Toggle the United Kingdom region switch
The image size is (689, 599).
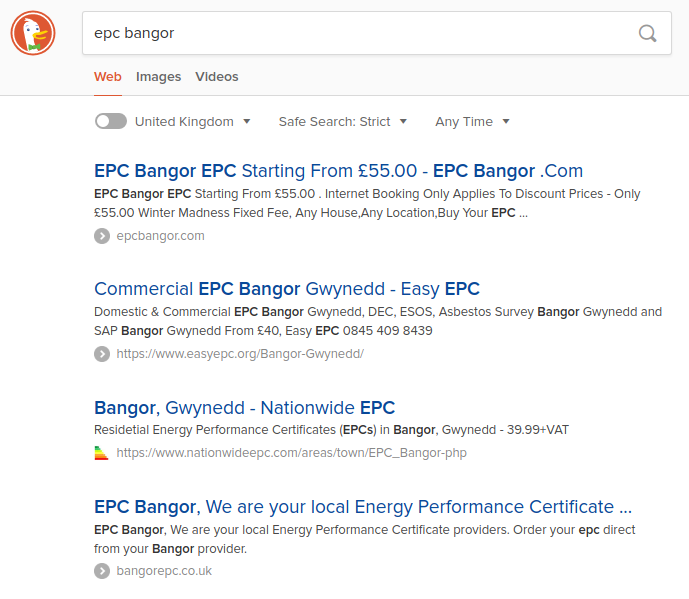point(111,121)
